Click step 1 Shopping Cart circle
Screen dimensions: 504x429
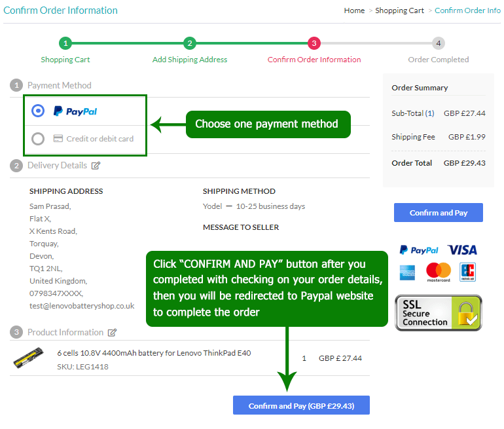tap(65, 43)
